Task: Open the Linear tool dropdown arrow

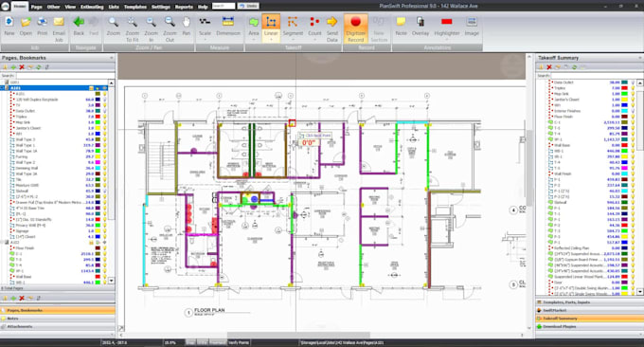Action: point(271,40)
